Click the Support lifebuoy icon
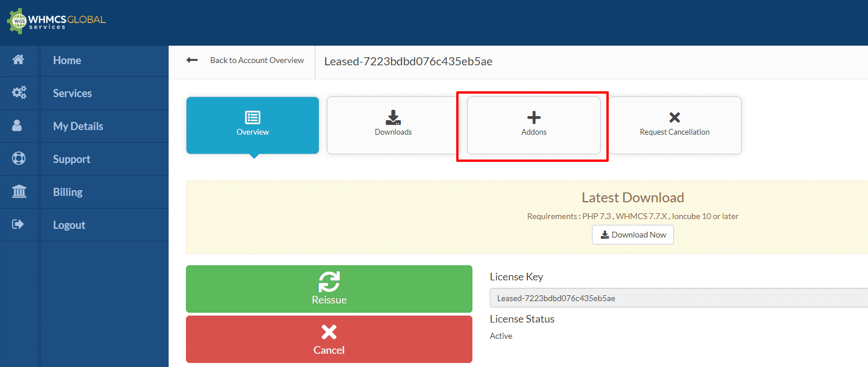Viewport: 868px width, 367px height. [x=18, y=159]
